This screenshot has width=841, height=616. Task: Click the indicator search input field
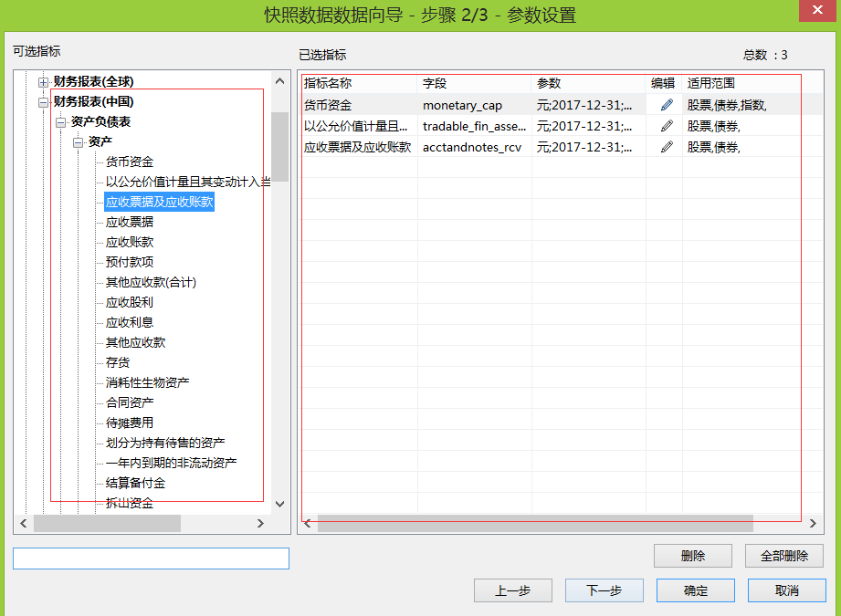(151, 559)
